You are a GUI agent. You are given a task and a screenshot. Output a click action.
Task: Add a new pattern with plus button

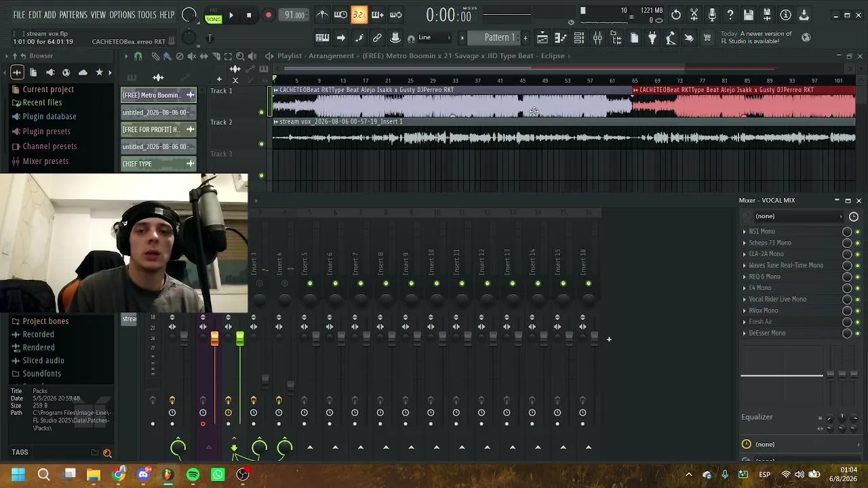[525, 38]
